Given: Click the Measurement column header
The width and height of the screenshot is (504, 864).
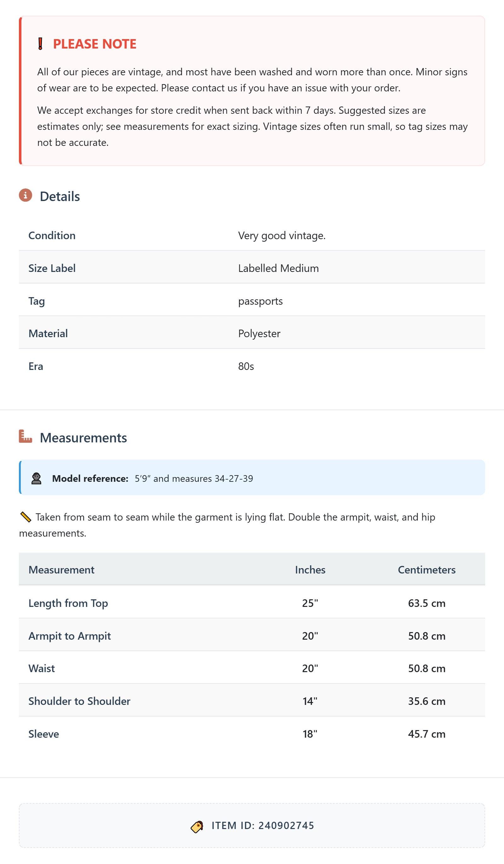Looking at the screenshot, I should (61, 570).
